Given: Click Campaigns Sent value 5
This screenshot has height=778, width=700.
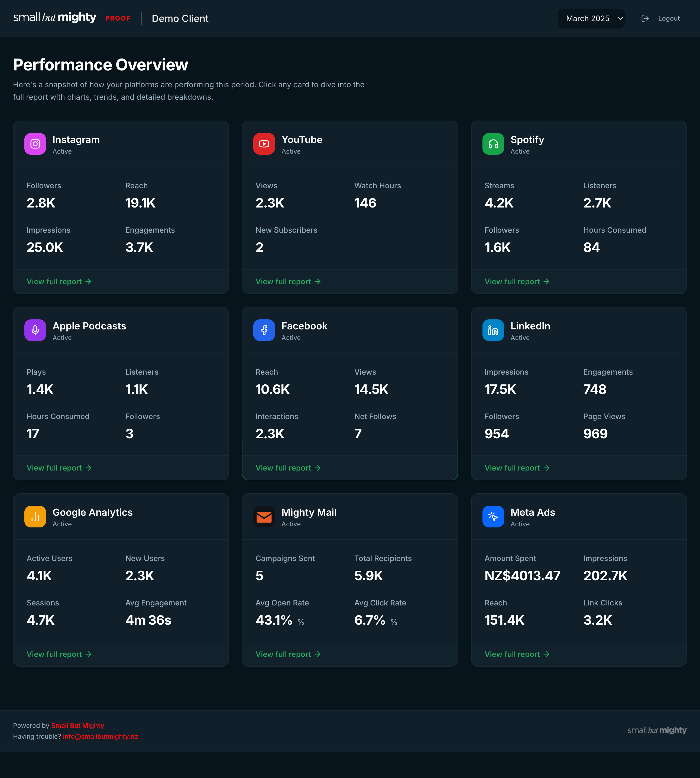Looking at the screenshot, I should [x=259, y=576].
